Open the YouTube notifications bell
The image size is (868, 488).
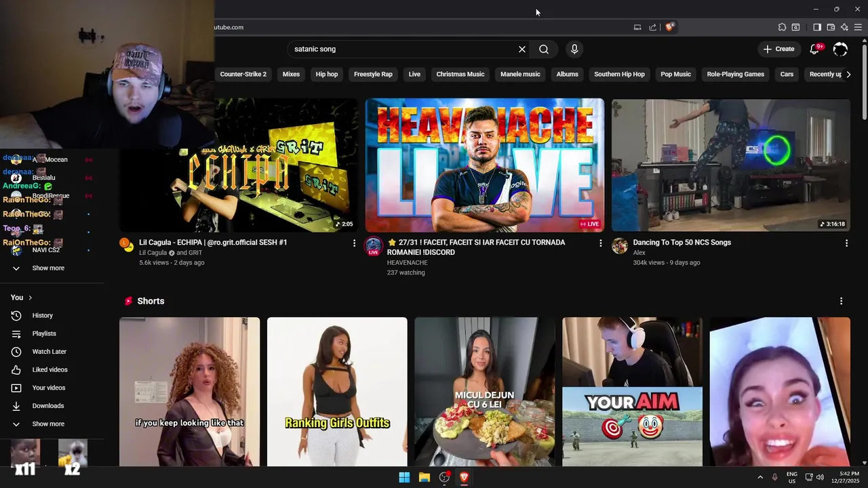click(x=815, y=49)
